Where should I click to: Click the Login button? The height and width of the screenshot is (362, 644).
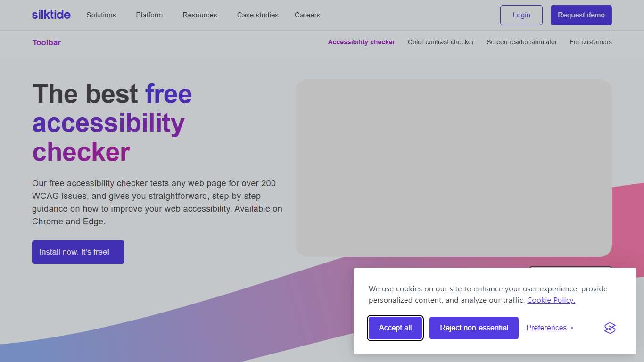coord(521,15)
